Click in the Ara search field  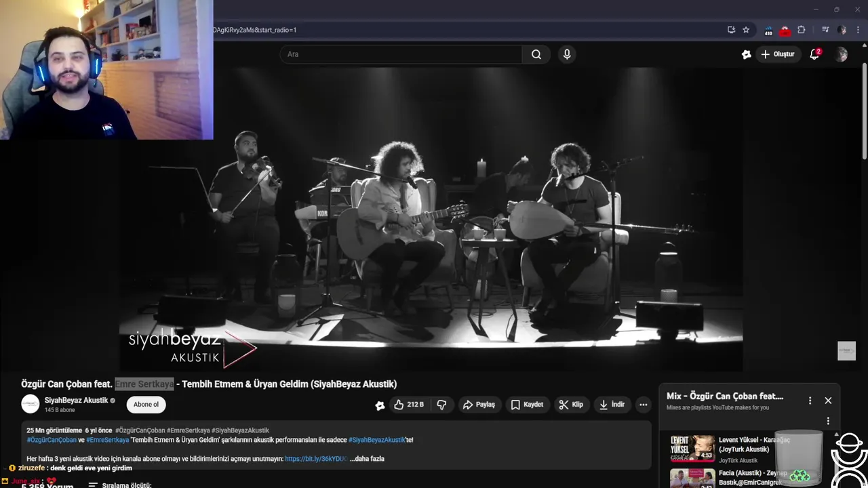click(401, 54)
